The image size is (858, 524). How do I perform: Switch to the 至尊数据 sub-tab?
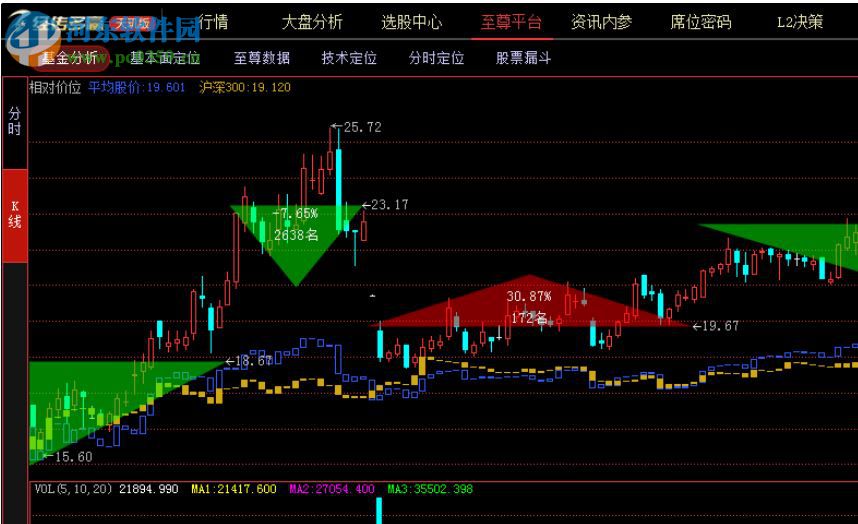tap(262, 58)
